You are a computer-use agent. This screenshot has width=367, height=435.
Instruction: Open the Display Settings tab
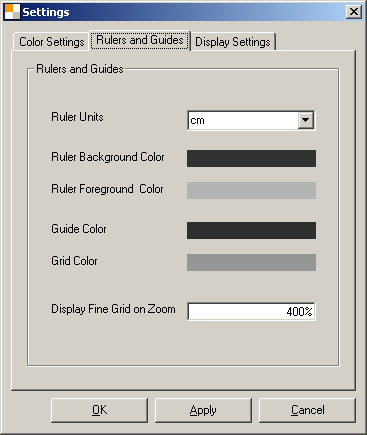tap(233, 42)
